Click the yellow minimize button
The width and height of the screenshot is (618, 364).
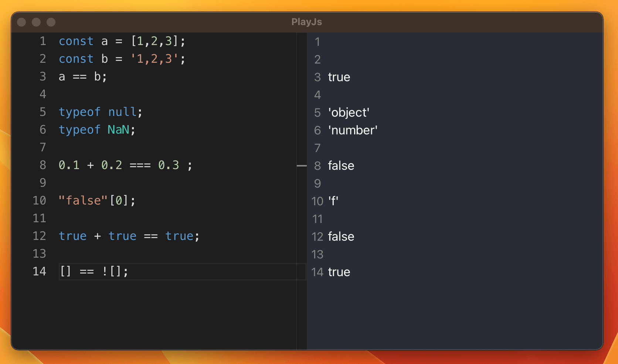[x=36, y=22]
